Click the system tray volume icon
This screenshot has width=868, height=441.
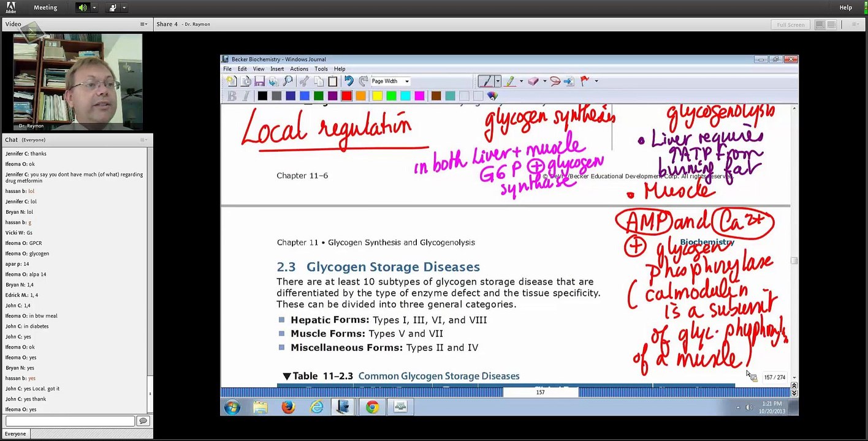point(748,407)
